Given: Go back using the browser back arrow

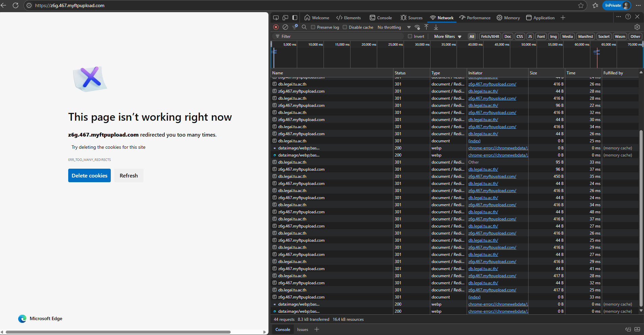Looking at the screenshot, I should (x=4, y=5).
